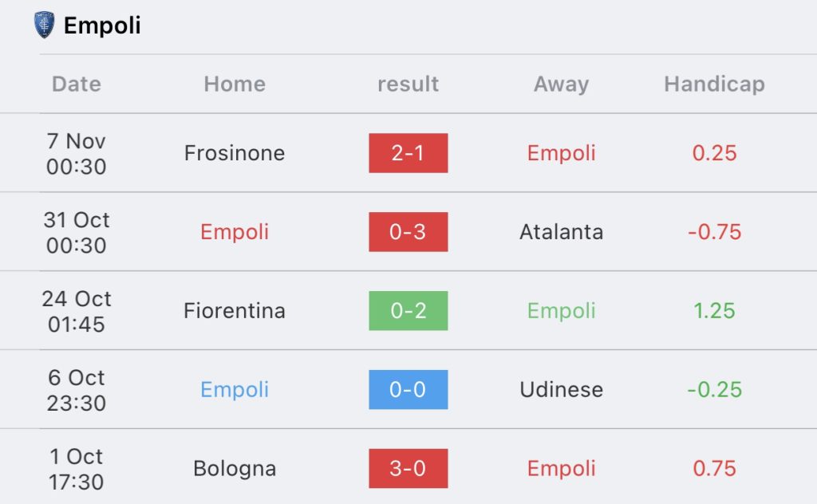
Task: Select Fiorentina home team
Action: click(x=235, y=311)
